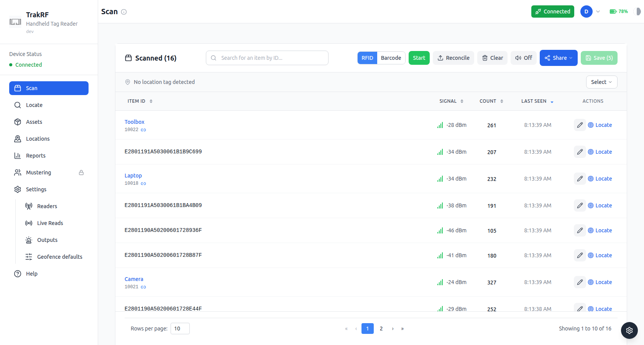Sort by Item ID column
The height and width of the screenshot is (345, 644).
(140, 101)
